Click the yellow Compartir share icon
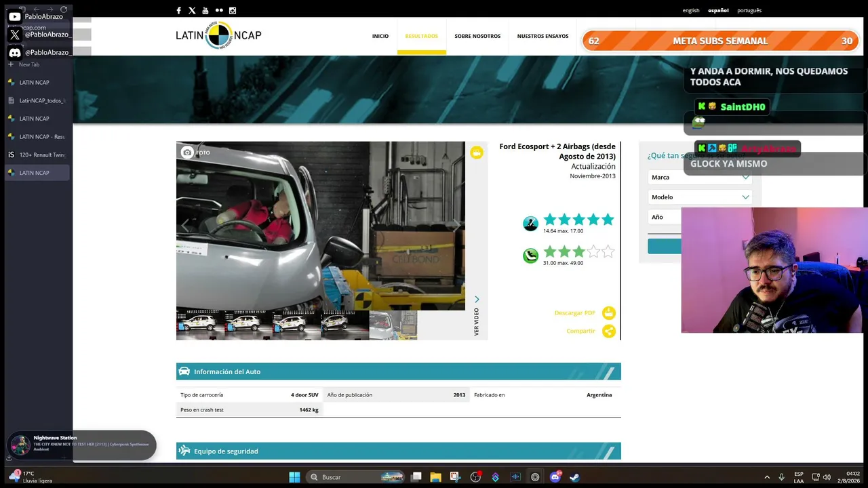Screen dimensions: 868x488 click(609, 331)
